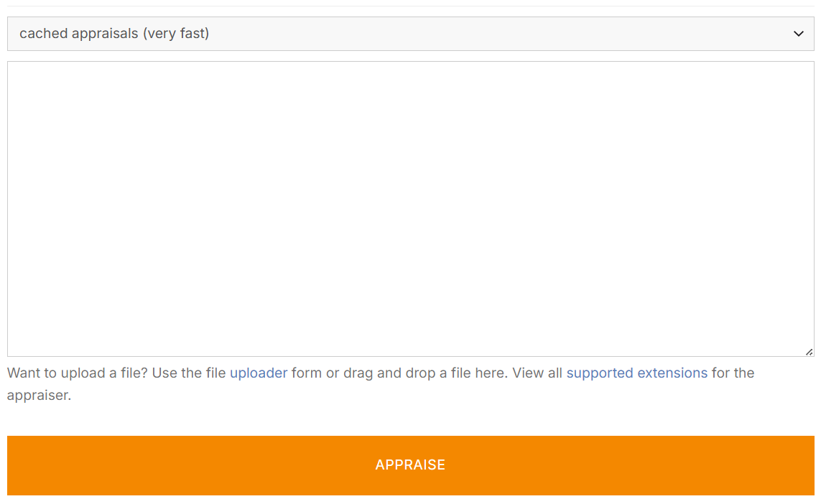The width and height of the screenshot is (821, 504).
Task: Open the file uploader link
Action: [259, 373]
